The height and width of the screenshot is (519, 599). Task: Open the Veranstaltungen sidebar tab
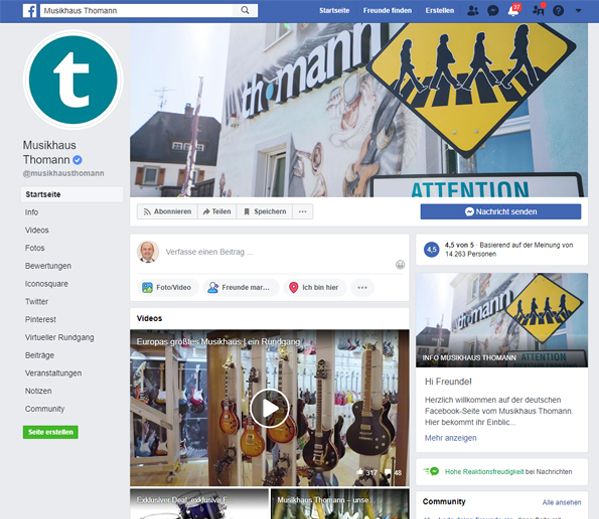(53, 373)
